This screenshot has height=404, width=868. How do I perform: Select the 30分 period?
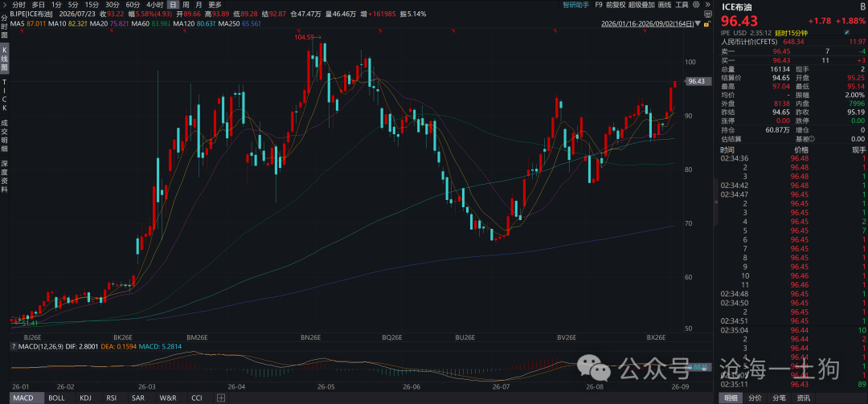113,5
